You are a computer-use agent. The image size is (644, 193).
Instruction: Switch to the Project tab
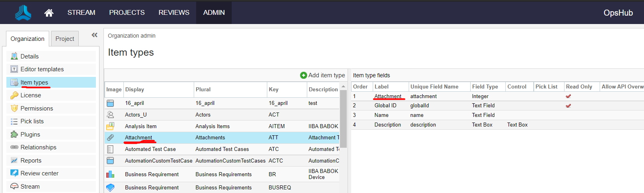65,39
